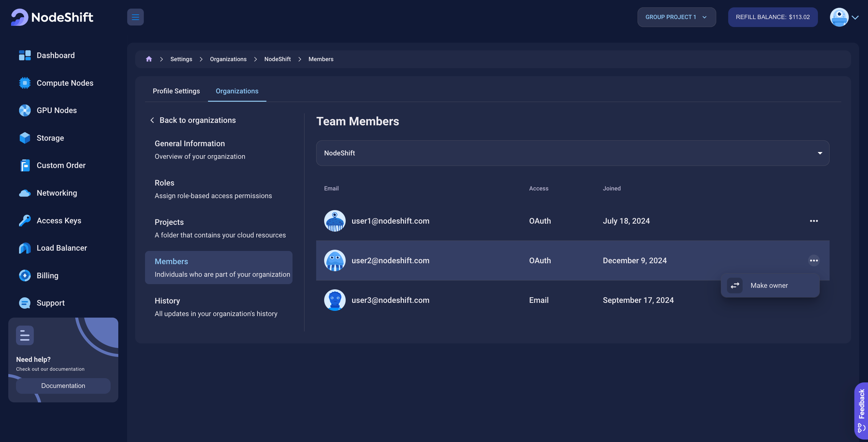
Task: Click user1@nodeshift.com avatar
Action: coord(335,221)
